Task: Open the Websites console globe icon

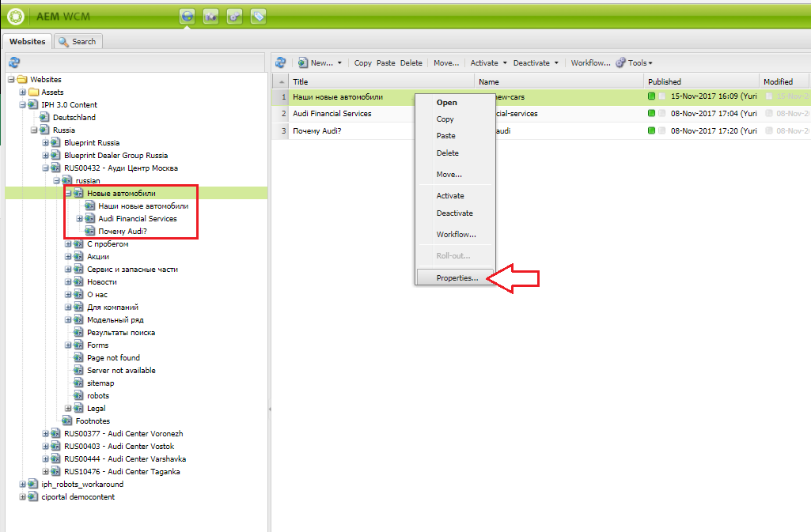Action: point(188,17)
